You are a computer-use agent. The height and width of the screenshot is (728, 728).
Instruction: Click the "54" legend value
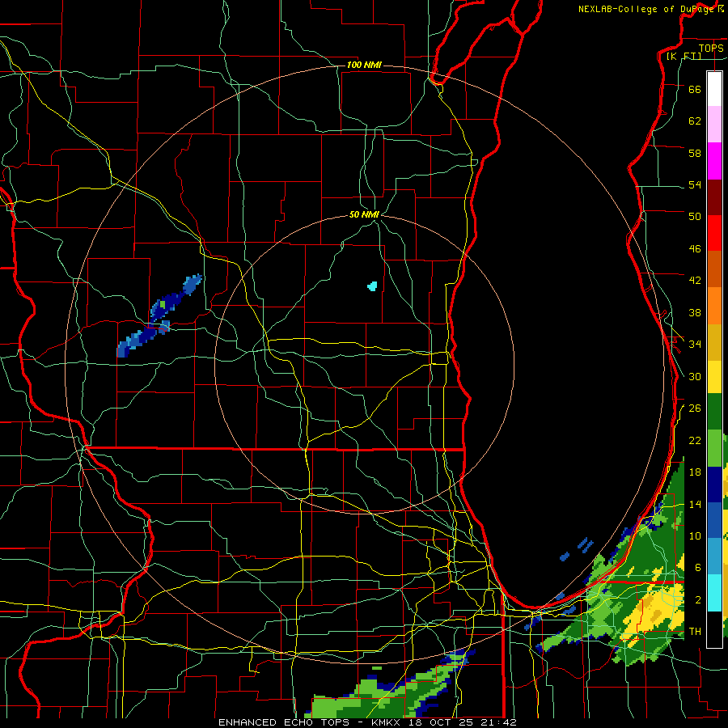click(695, 184)
